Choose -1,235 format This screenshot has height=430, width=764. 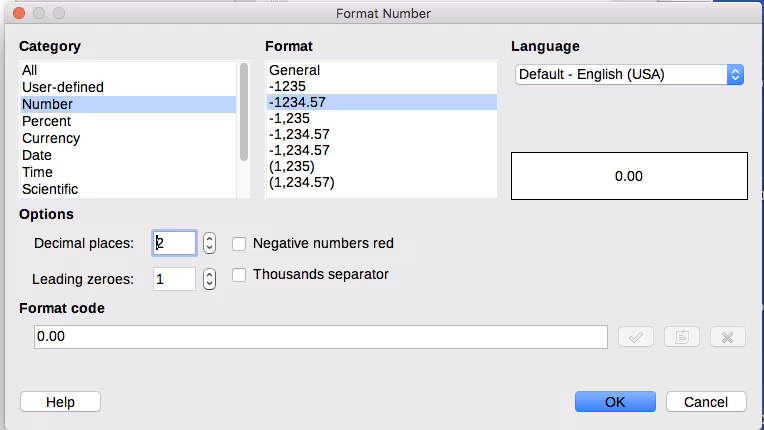382,118
